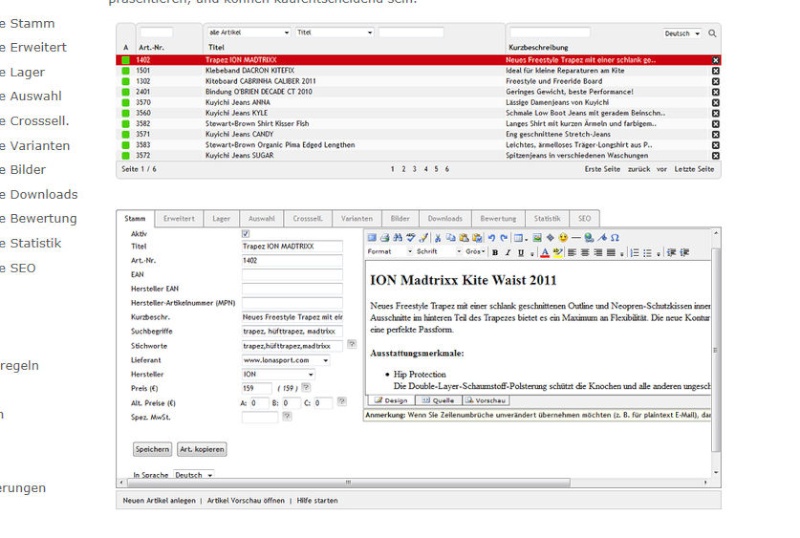Insert smiley emoticon
This screenshot has width=800, height=538.
pos(563,237)
